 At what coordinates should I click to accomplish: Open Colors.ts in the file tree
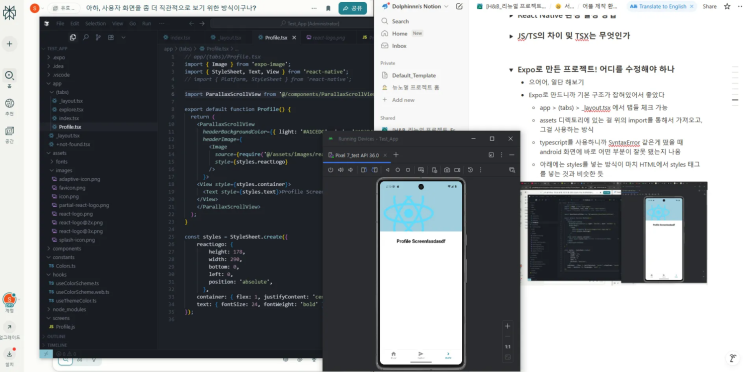65,266
